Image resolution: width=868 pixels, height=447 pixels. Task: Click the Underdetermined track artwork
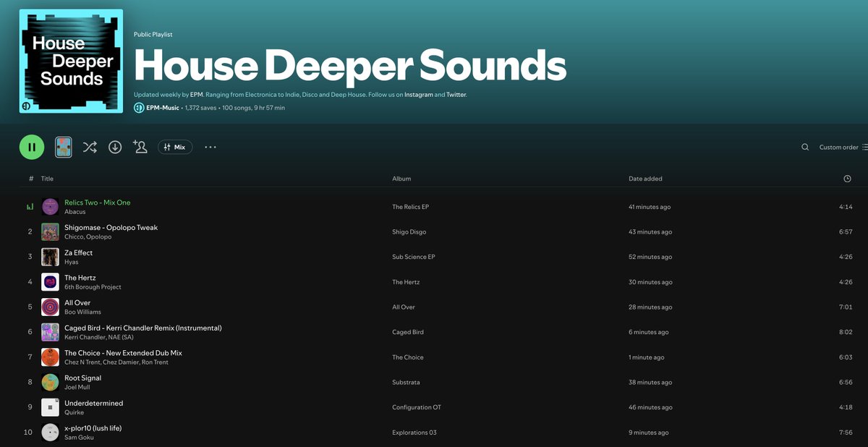50,407
